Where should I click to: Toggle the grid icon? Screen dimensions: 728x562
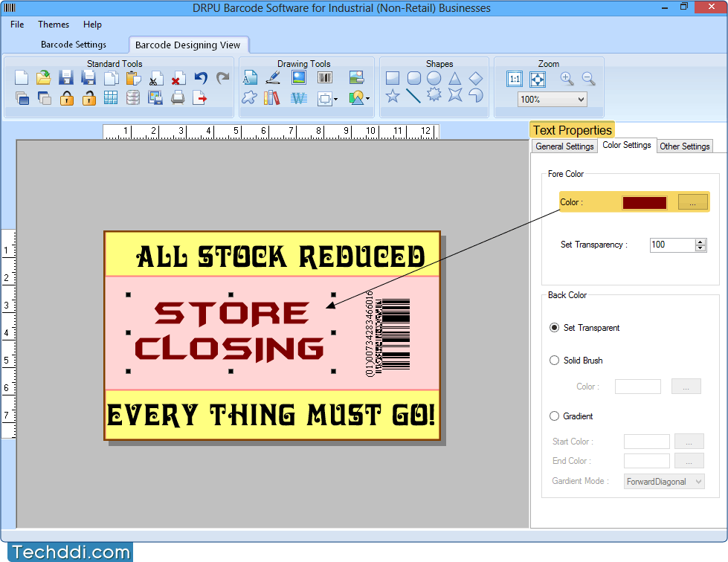(x=111, y=98)
